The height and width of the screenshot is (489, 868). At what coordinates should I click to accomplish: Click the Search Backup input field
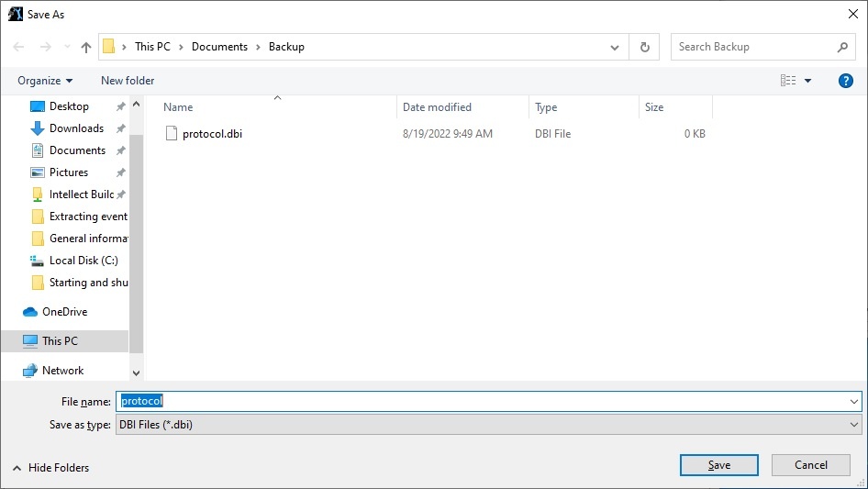(754, 47)
